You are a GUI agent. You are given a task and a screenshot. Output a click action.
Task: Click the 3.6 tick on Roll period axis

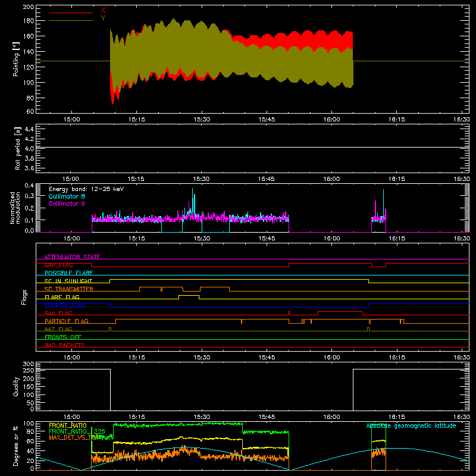tap(29, 168)
